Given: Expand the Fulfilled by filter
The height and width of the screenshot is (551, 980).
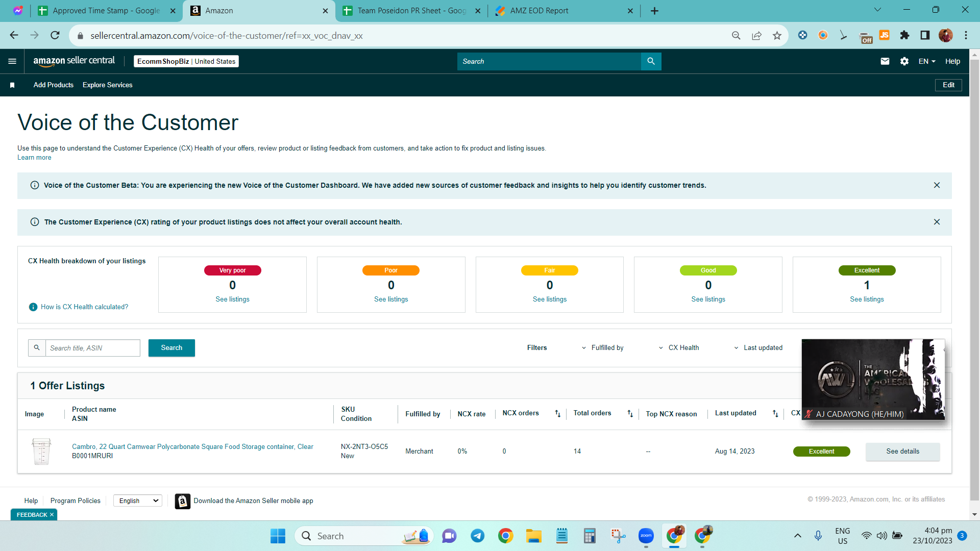Looking at the screenshot, I should [x=602, y=348].
